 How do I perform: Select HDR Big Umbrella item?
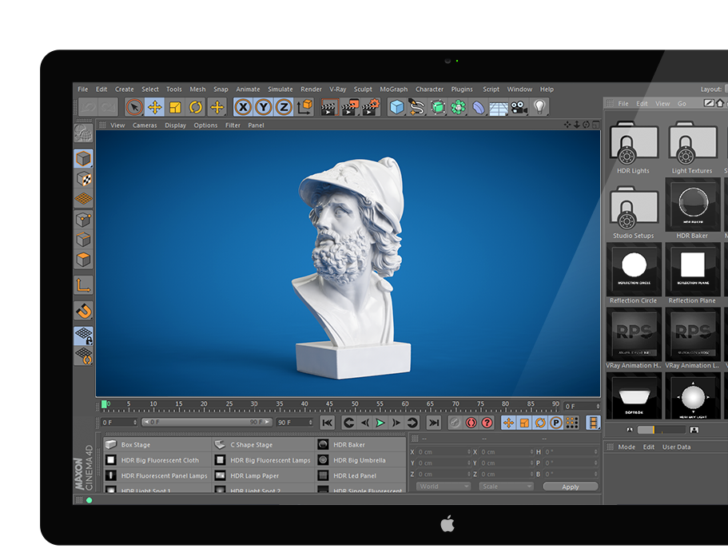(361, 460)
